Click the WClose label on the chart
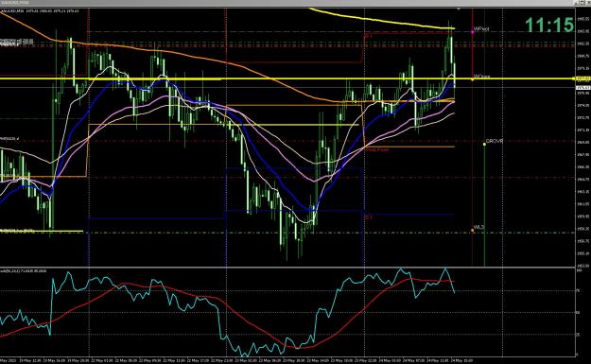591x364 pixels. [x=481, y=77]
